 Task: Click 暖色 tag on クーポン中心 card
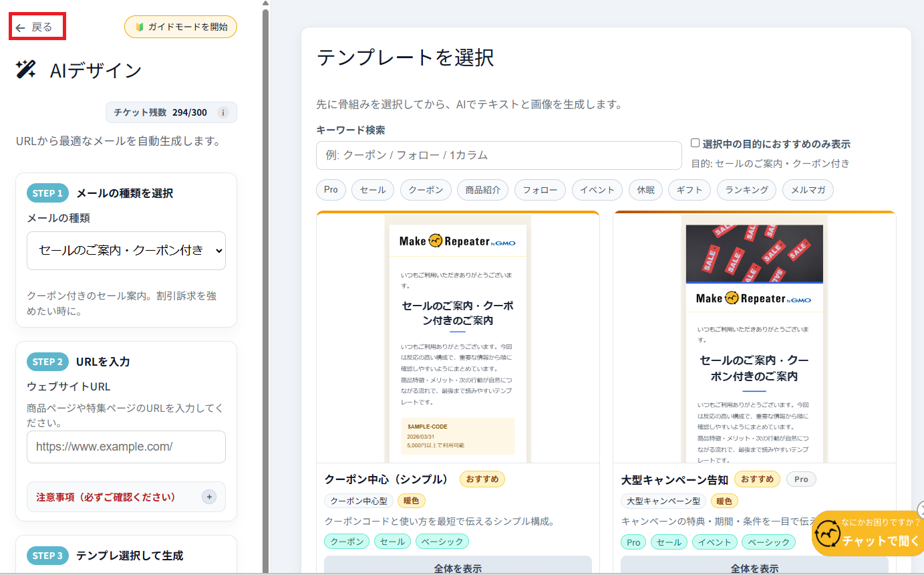[x=412, y=501]
